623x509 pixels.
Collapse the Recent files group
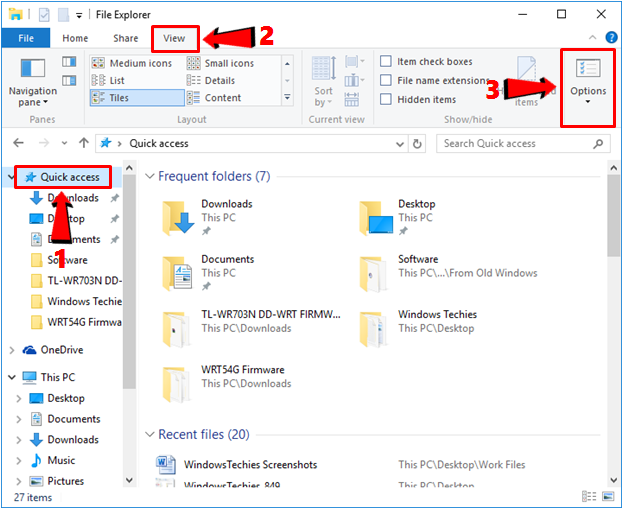coord(150,434)
